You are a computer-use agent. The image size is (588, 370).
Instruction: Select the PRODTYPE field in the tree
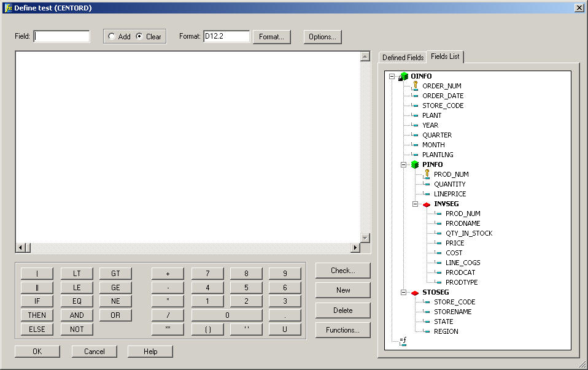pos(462,282)
